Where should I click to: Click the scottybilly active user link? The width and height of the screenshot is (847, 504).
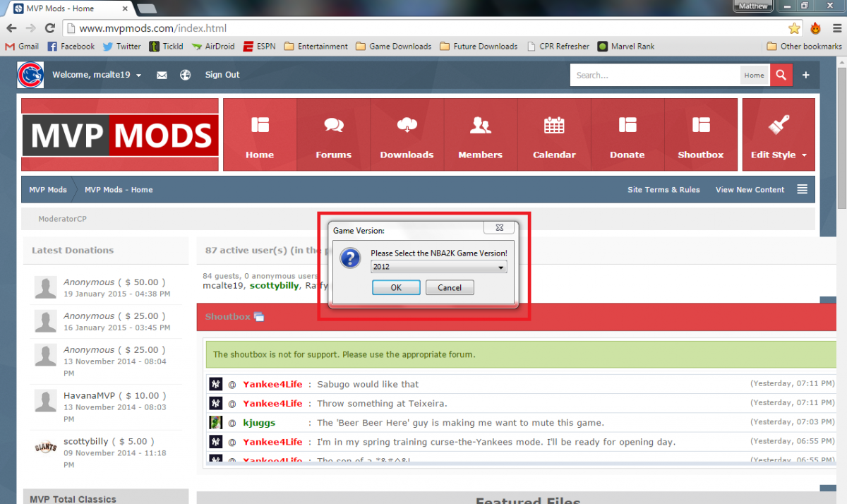coord(275,286)
